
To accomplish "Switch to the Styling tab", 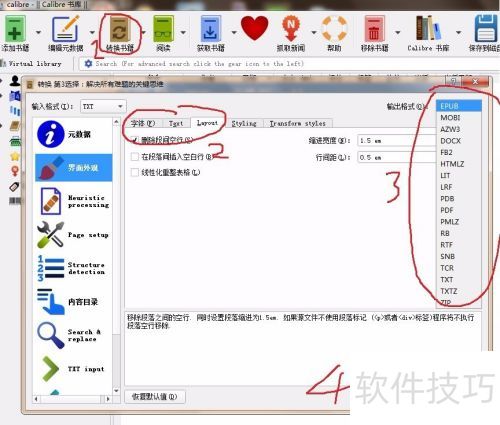I will coord(244,123).
